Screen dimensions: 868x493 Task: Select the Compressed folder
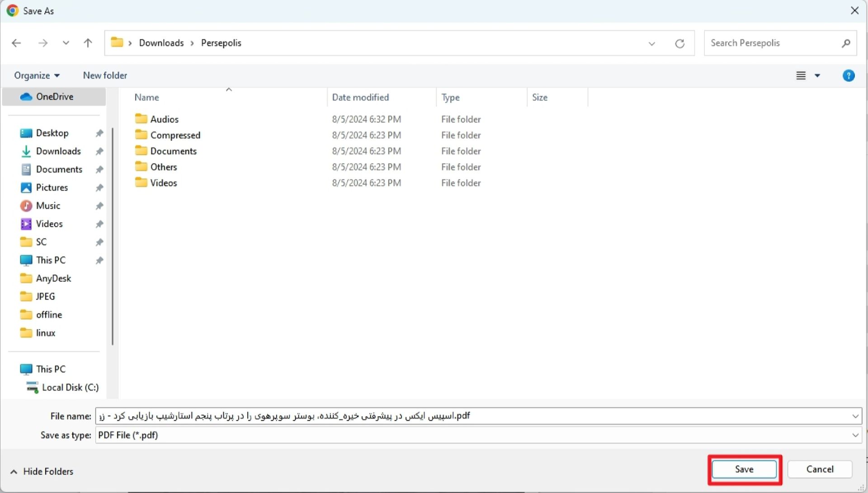175,135
